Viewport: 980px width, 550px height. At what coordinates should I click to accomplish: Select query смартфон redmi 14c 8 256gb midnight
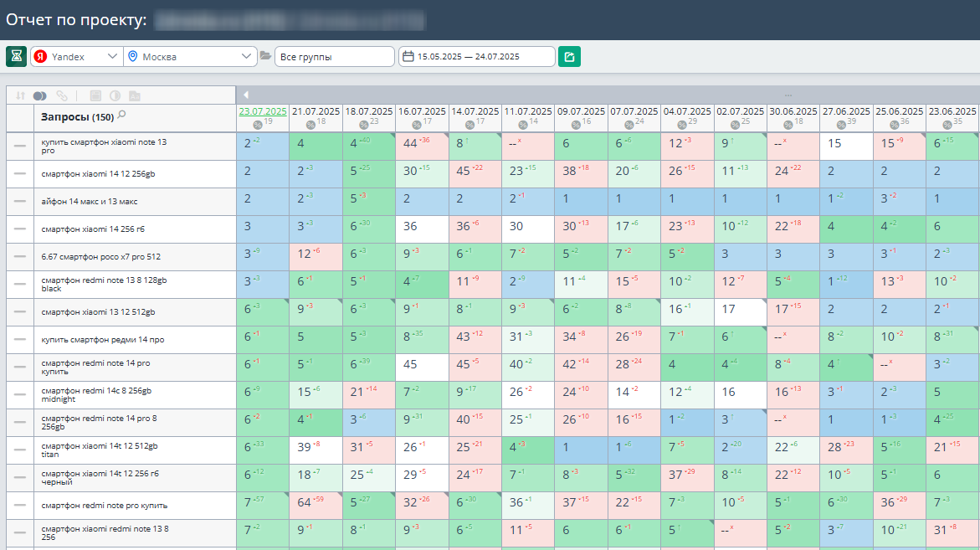click(x=96, y=394)
